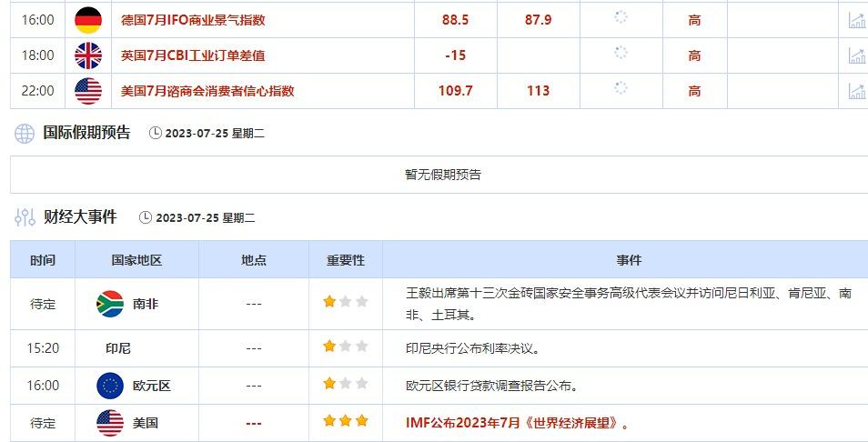
Task: Click the US flag in 22:00 row
Action: coord(88,91)
